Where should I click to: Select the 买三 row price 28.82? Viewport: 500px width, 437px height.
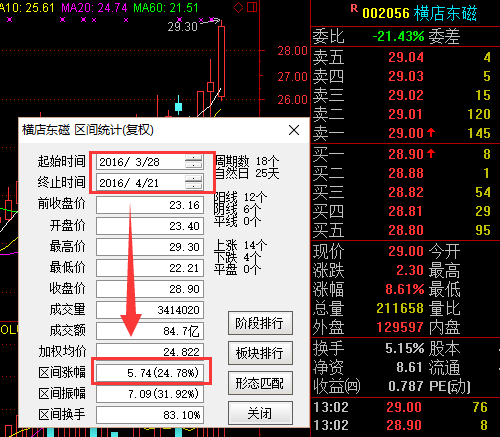pyautogui.click(x=406, y=192)
